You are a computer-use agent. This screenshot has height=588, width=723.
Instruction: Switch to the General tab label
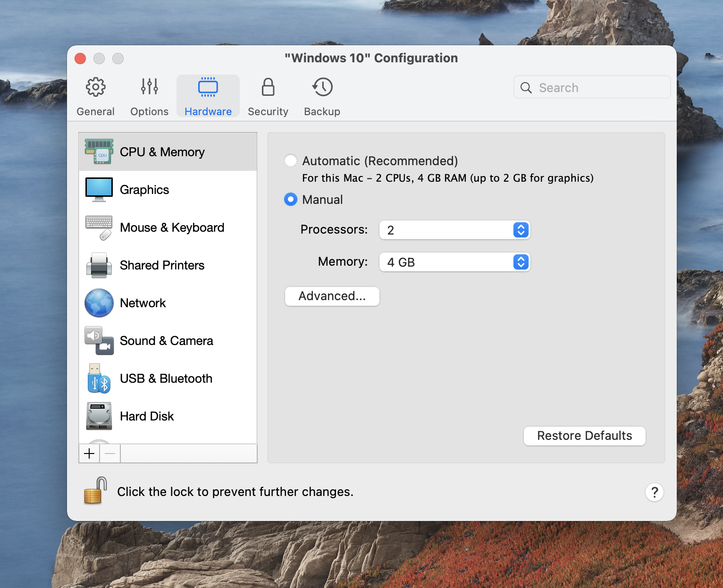click(x=96, y=111)
